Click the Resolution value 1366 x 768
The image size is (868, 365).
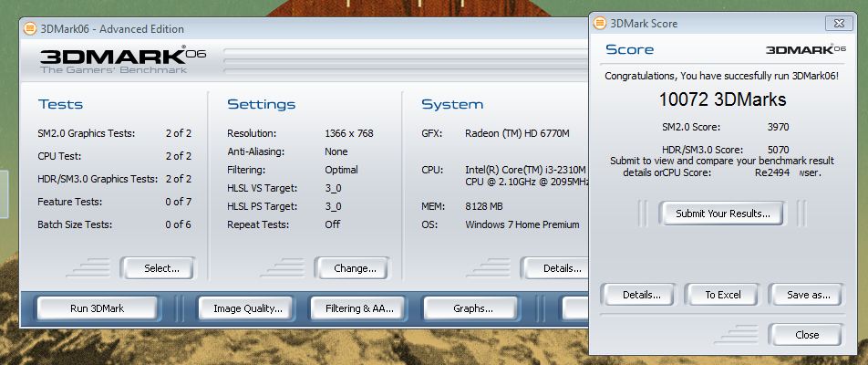coord(348,133)
